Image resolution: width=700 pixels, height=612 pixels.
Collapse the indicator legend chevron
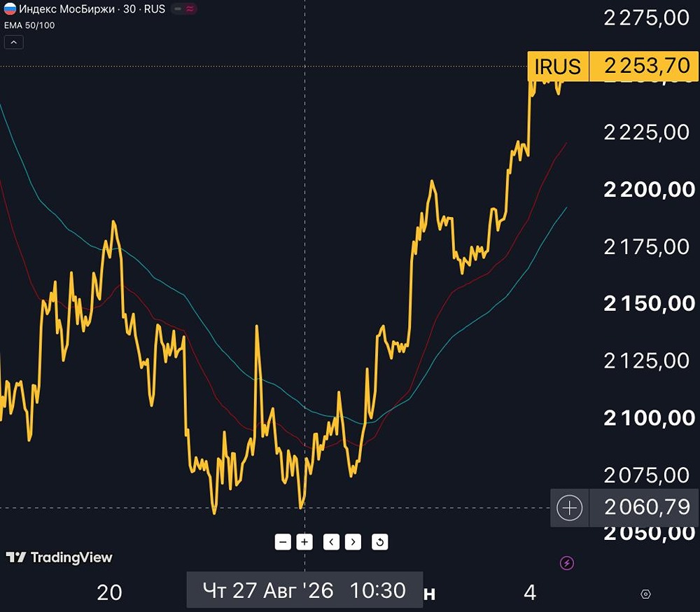click(x=14, y=43)
